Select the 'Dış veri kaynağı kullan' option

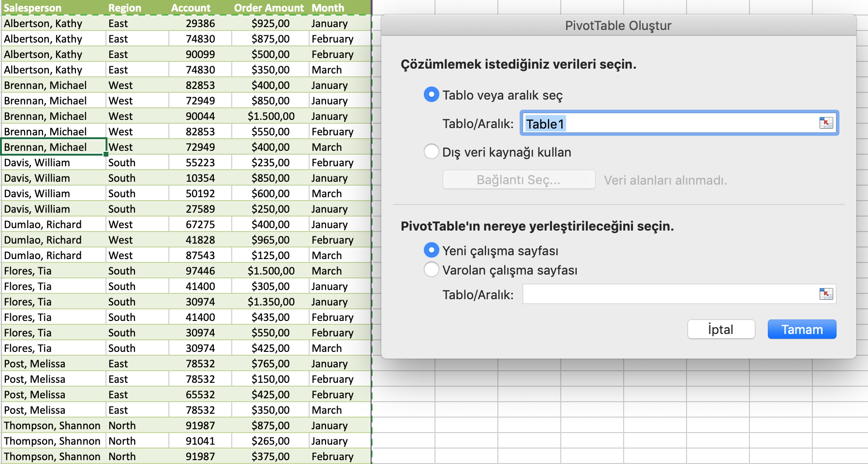[x=431, y=151]
